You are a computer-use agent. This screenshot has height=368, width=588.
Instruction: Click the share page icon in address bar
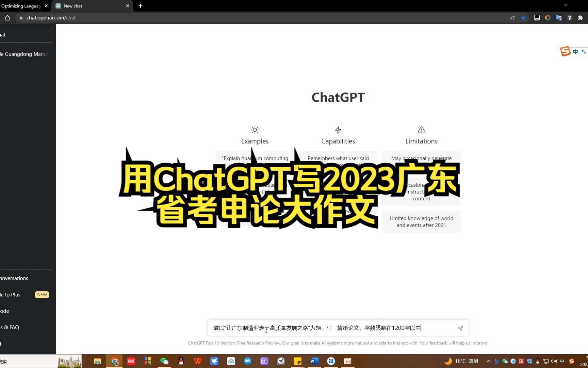point(512,18)
